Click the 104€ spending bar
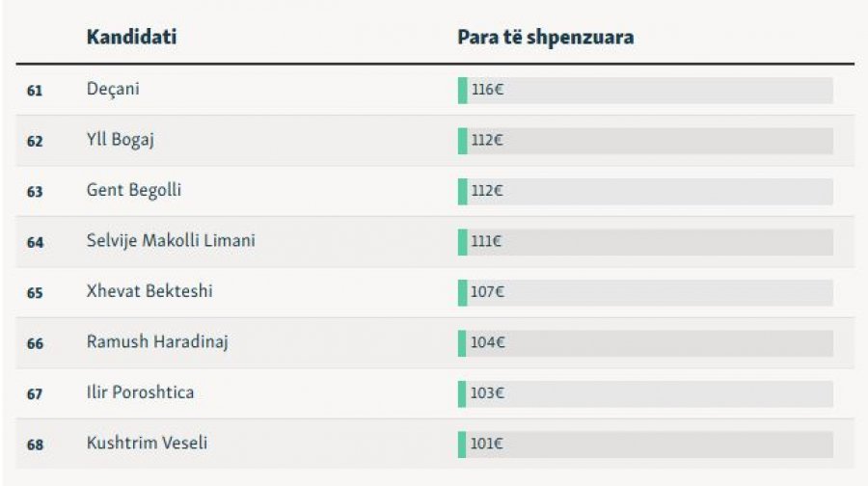868x486 pixels. (645, 343)
